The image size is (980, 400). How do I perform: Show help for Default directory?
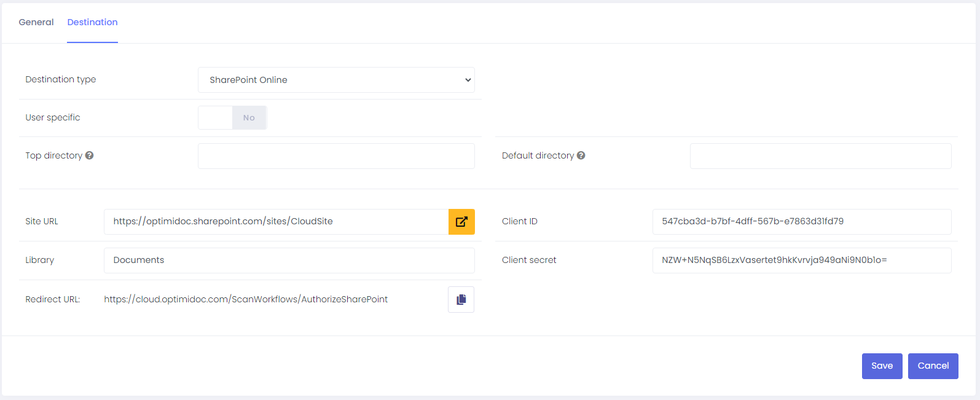click(x=581, y=155)
